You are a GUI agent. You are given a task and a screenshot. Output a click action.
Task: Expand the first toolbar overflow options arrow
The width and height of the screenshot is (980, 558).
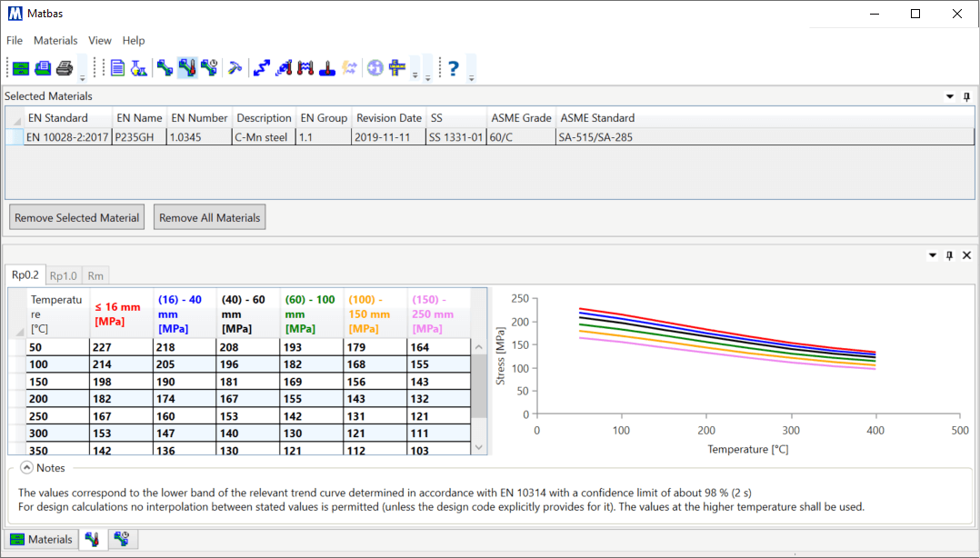(x=82, y=78)
